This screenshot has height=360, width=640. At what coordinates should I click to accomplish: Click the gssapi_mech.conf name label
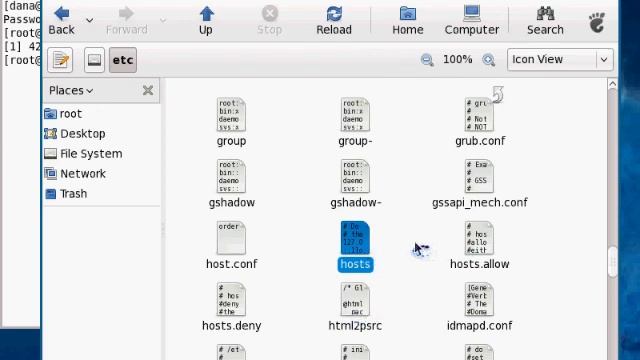[x=480, y=202]
